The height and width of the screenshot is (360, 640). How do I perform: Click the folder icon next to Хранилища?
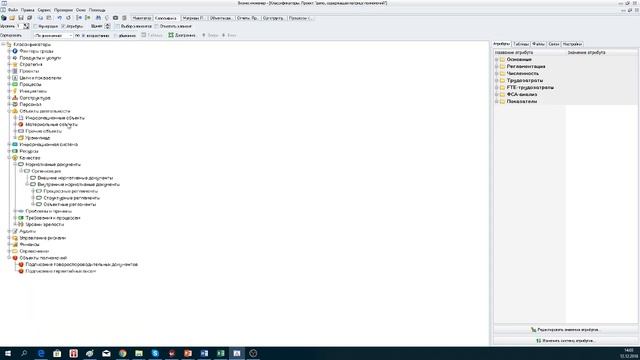point(21,138)
